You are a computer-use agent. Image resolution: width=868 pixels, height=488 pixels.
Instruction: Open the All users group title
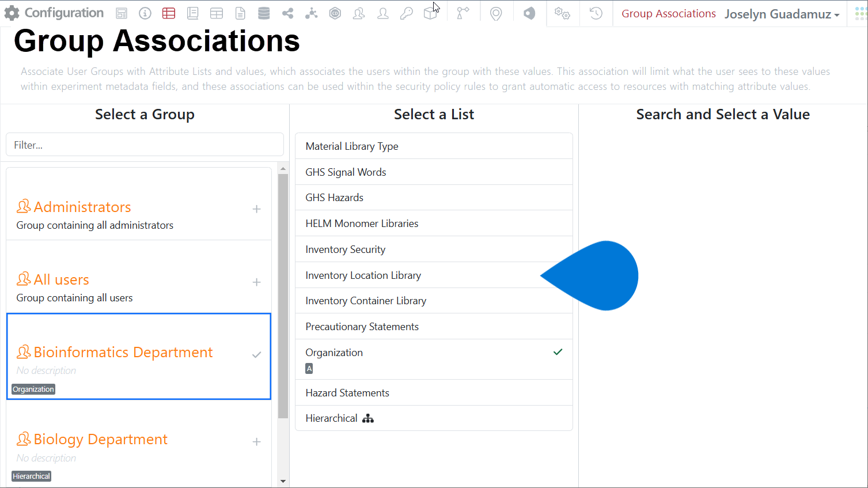pyautogui.click(x=62, y=279)
